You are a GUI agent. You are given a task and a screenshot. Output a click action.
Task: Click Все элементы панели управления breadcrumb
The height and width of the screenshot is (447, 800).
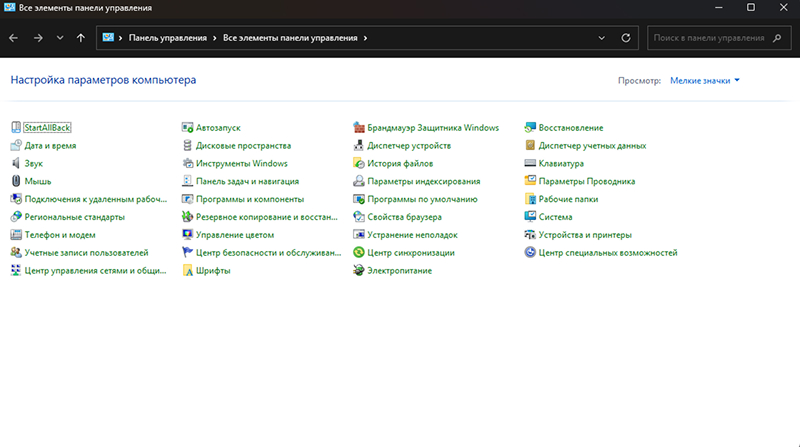pyautogui.click(x=290, y=38)
